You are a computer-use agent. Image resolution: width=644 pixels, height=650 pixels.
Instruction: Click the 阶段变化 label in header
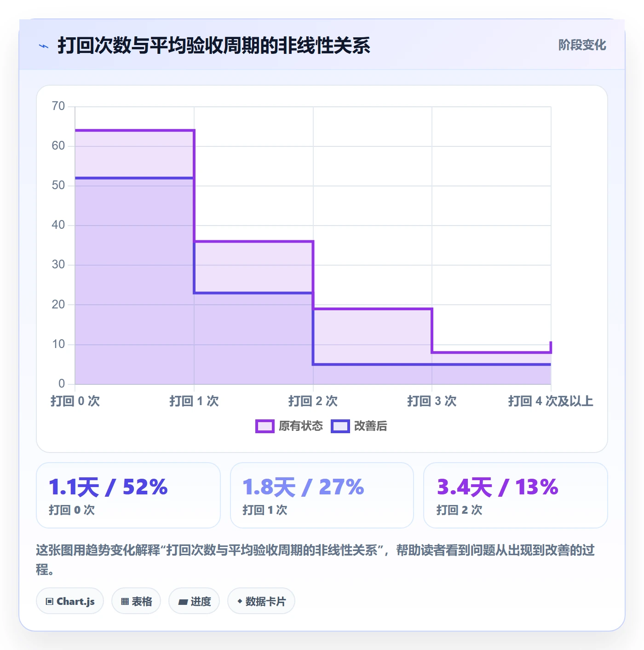coord(582,45)
